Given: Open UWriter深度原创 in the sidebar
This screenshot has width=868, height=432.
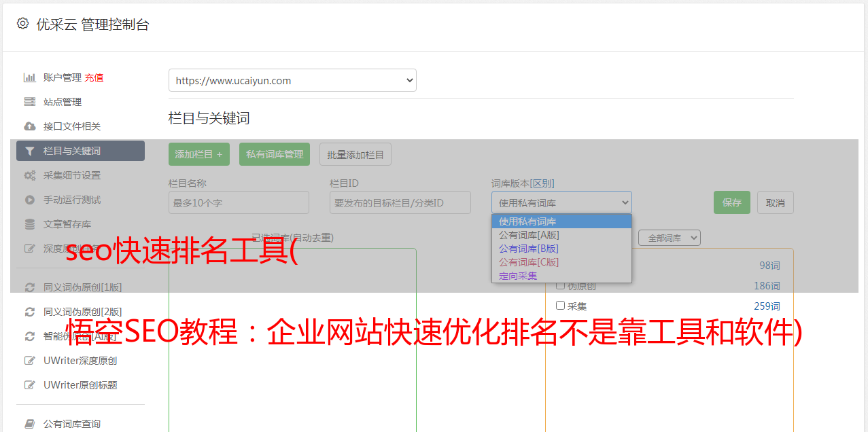Looking at the screenshot, I should [x=80, y=361].
